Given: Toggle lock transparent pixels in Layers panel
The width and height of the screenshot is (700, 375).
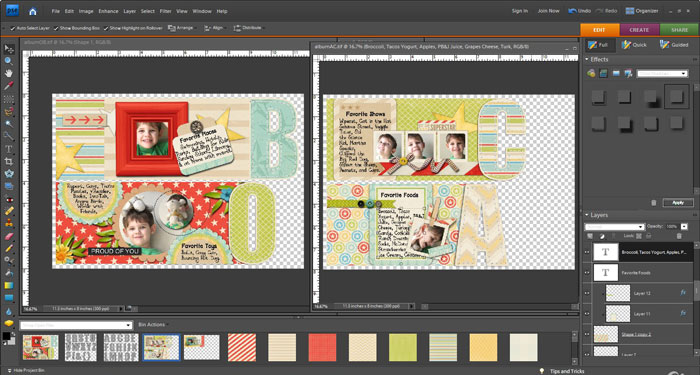Looking at the screenshot, I should tap(639, 236).
